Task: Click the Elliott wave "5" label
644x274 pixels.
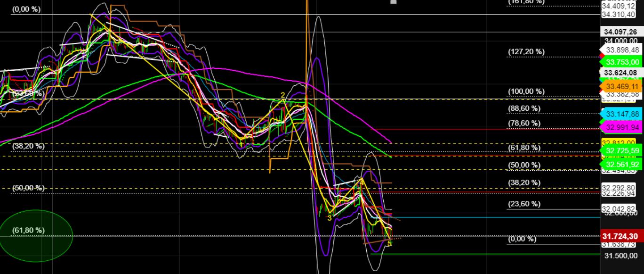Action: click(389, 243)
